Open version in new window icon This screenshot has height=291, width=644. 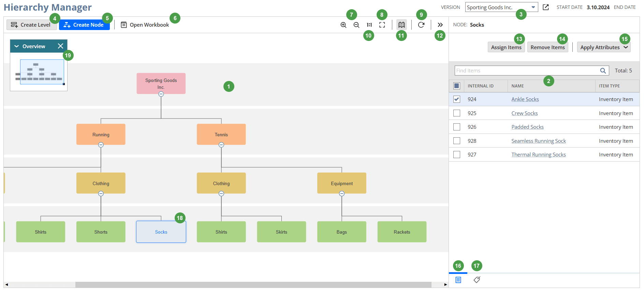[546, 7]
